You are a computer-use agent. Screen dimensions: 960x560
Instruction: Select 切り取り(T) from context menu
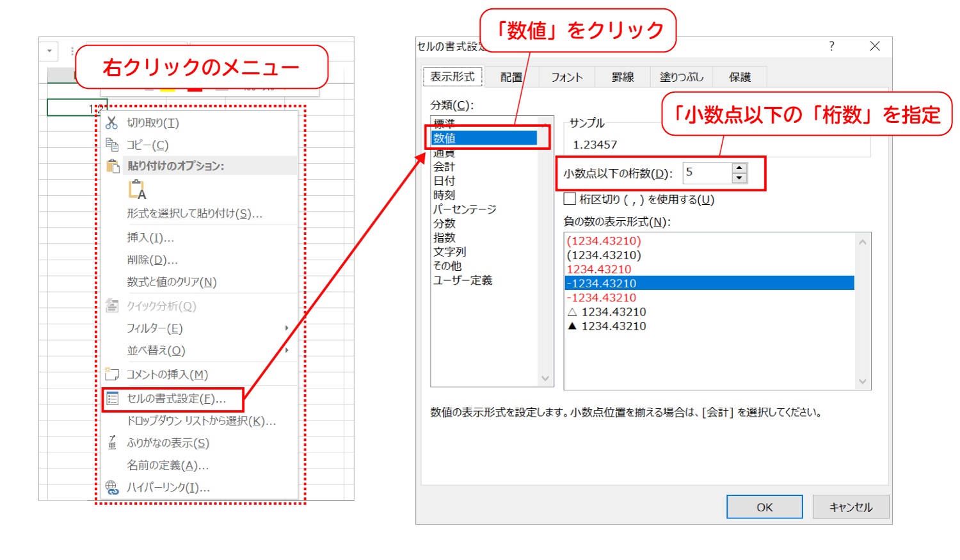tap(152, 122)
